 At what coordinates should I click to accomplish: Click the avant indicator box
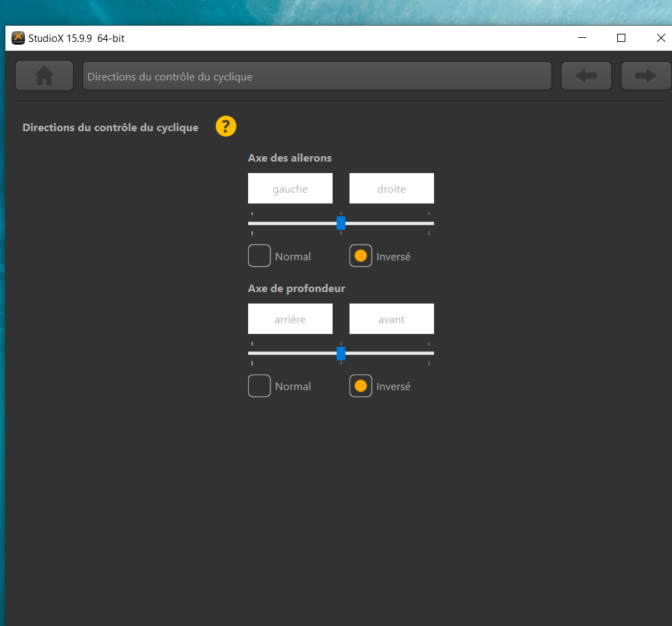point(391,319)
